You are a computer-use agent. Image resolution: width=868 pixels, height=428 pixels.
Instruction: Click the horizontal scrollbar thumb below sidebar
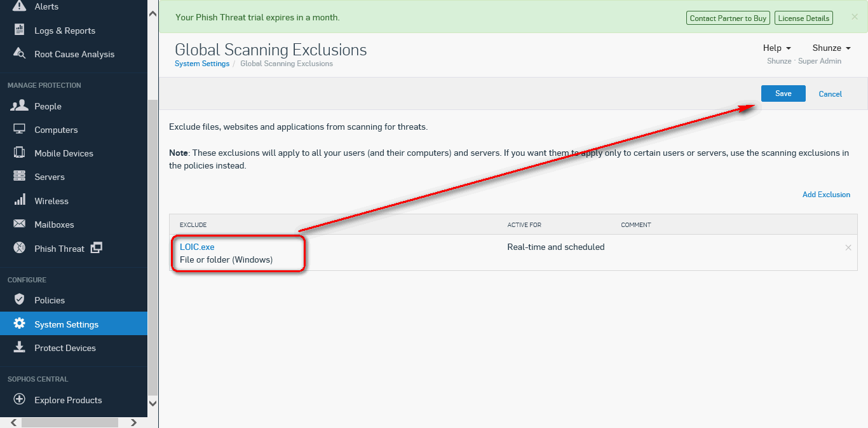pos(70,422)
